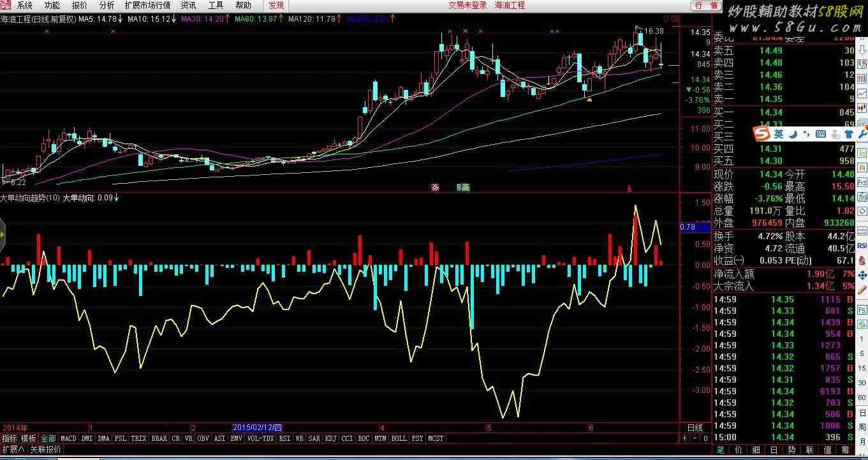Click the candlestick chart icon in right sidebar
Image resolution: width=868 pixels, height=460 pixels.
click(x=862, y=107)
